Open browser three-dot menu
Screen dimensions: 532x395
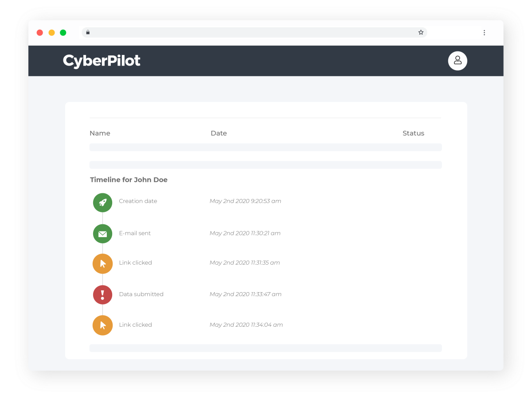tap(484, 32)
